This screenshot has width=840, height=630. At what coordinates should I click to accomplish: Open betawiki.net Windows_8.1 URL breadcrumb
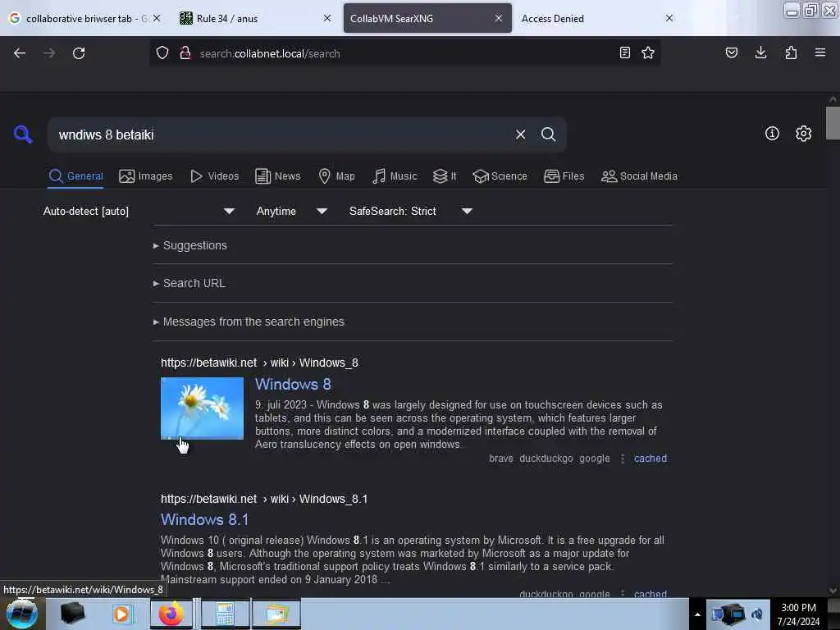pos(264,499)
